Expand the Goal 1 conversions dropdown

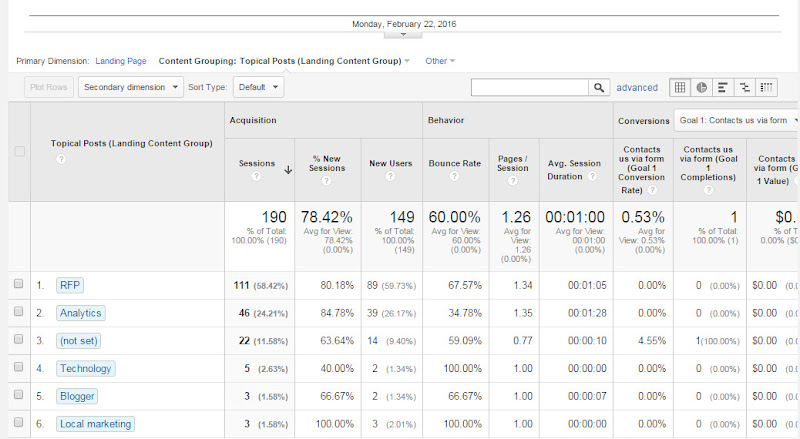coord(737,120)
